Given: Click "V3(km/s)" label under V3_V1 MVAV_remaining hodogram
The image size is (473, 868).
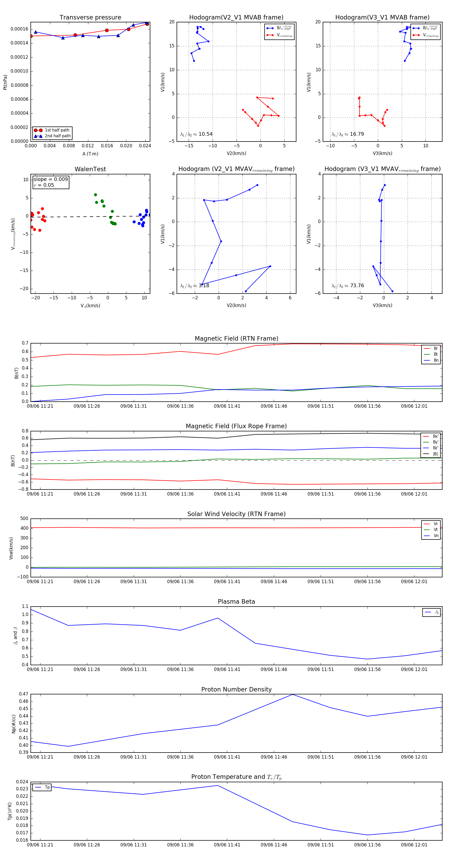Looking at the screenshot, I should tap(382, 305).
